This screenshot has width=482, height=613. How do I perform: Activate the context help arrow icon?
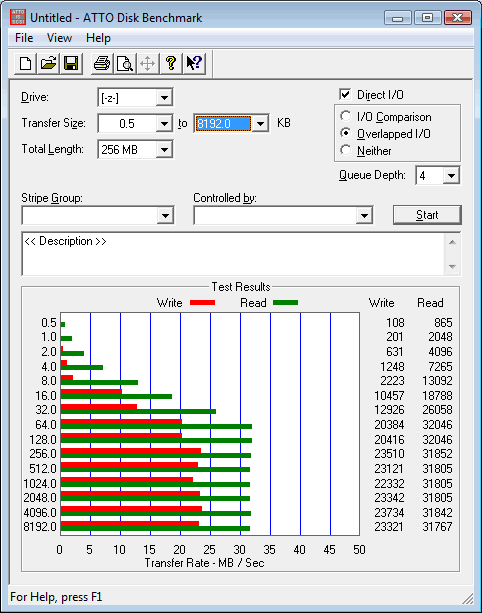(x=194, y=63)
